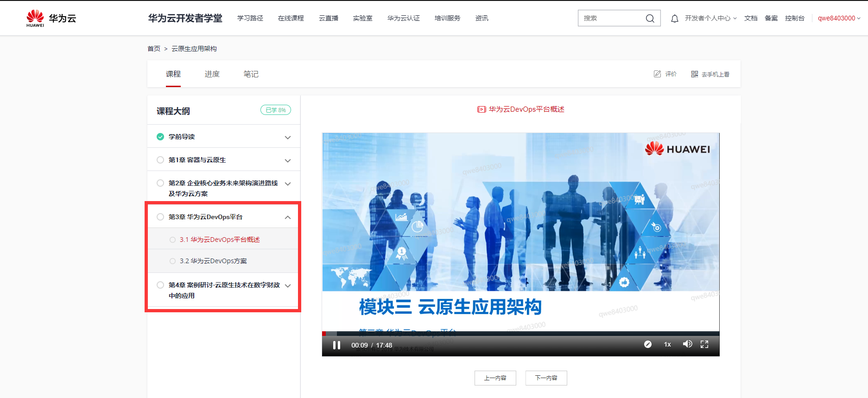Click the 搜索 input field
Screen dimensions: 868x398
coord(612,19)
